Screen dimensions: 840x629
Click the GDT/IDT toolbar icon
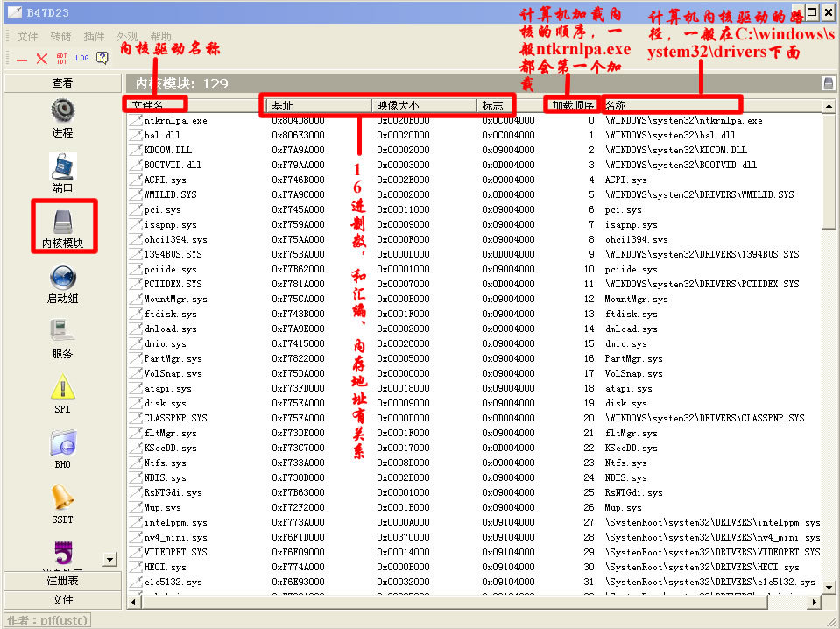click(61, 58)
